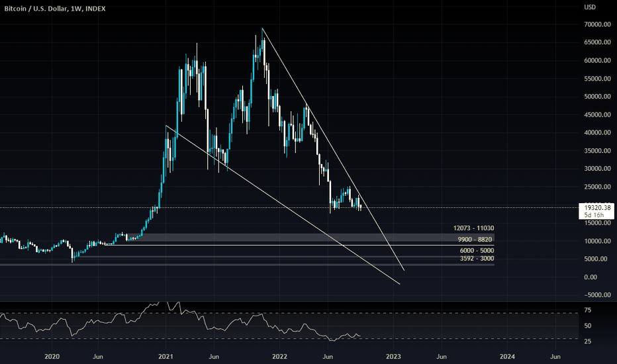Screen dimensions: 617x364
Task: Click the 40000.00 price axis tick
Action: (x=597, y=132)
